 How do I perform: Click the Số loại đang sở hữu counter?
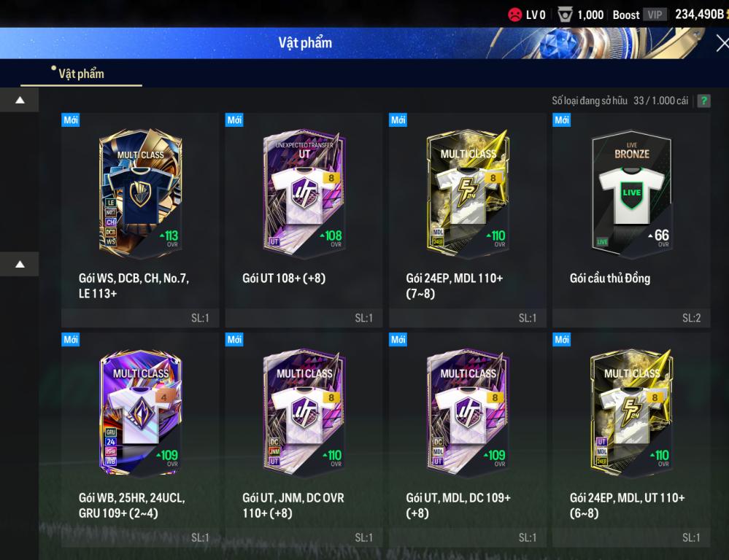pos(620,101)
